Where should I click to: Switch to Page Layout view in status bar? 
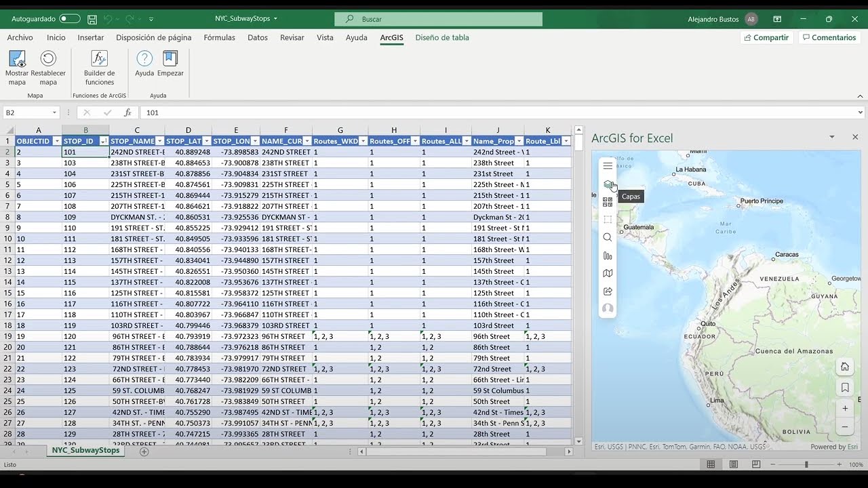point(734,464)
